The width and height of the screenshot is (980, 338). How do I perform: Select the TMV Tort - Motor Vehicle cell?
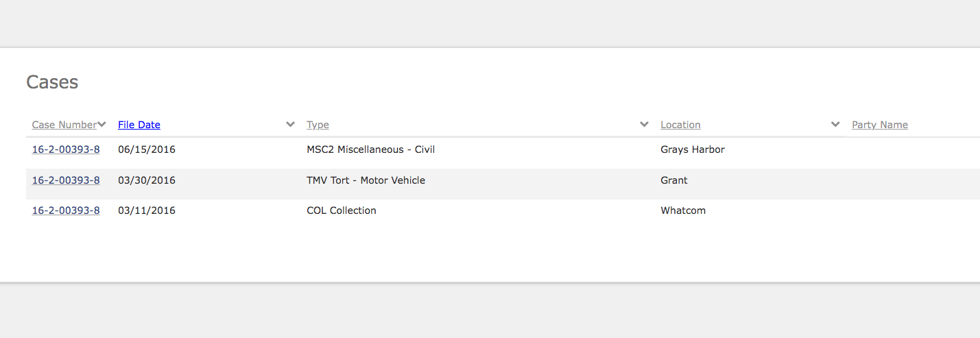point(366,180)
